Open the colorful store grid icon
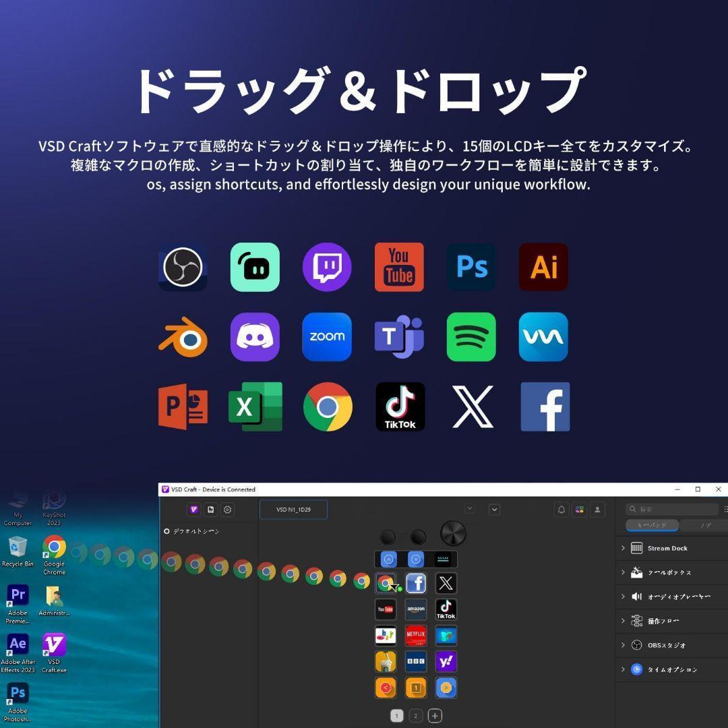728x728 pixels. pos(580,510)
